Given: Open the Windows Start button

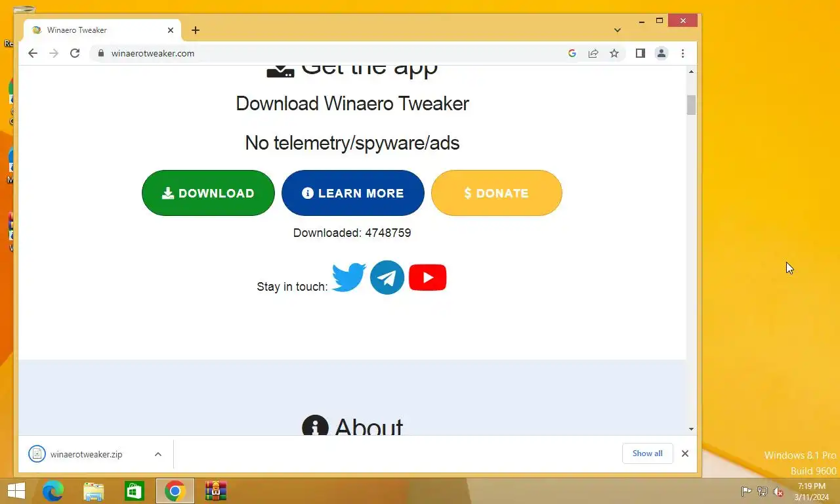Looking at the screenshot, I should point(16,491).
